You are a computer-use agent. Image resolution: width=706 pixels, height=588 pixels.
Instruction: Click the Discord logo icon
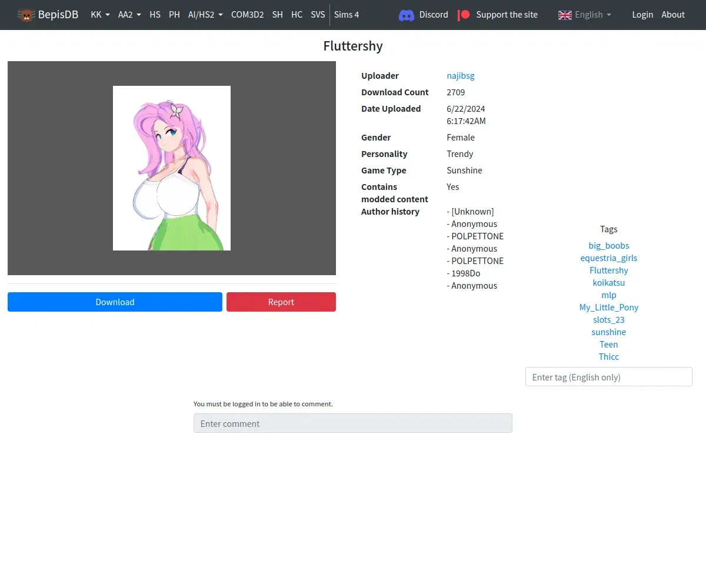407,15
